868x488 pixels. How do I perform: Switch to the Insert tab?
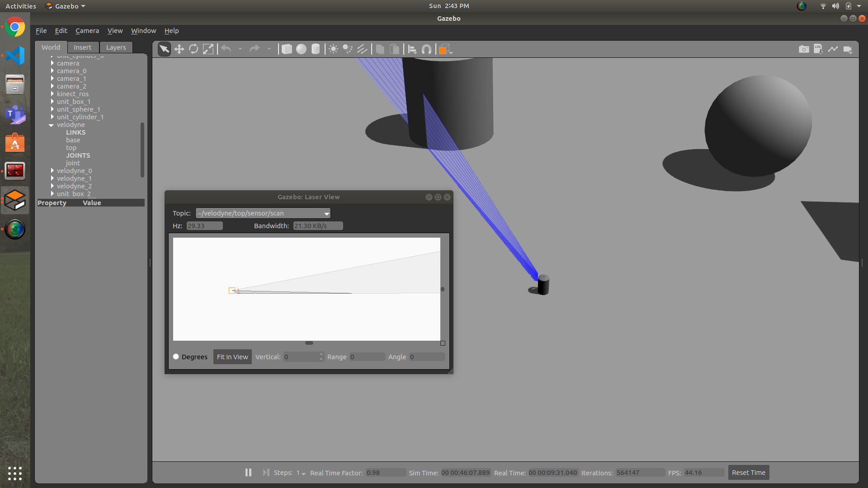click(x=82, y=47)
